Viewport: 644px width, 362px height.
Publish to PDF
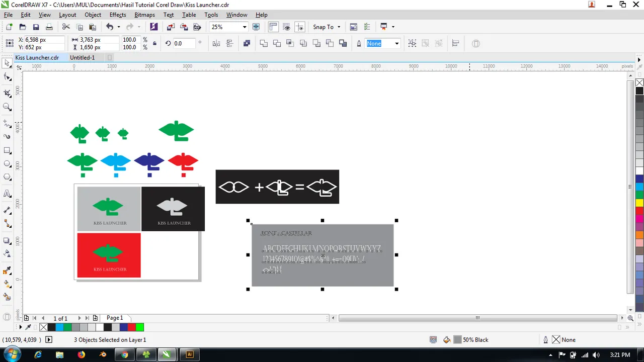point(197,27)
